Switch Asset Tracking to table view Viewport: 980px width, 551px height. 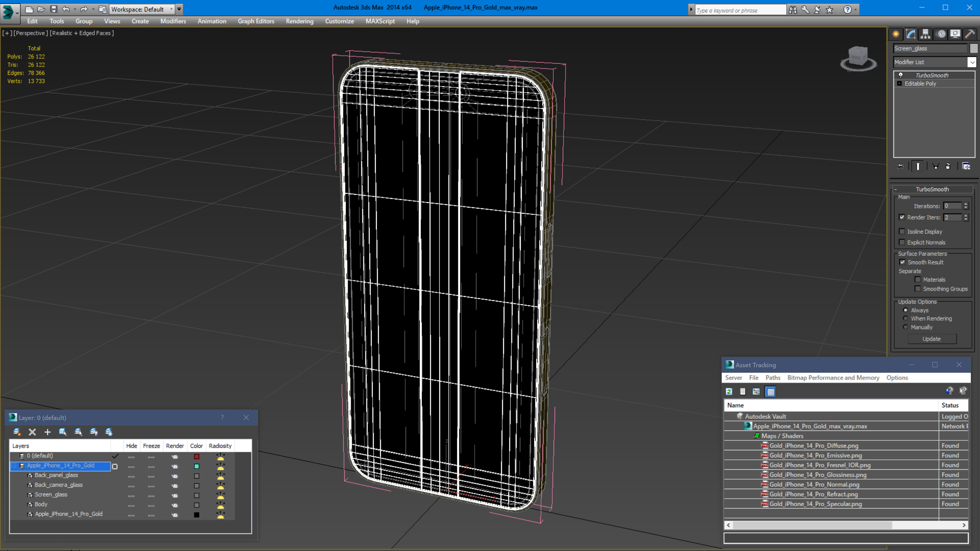(771, 392)
